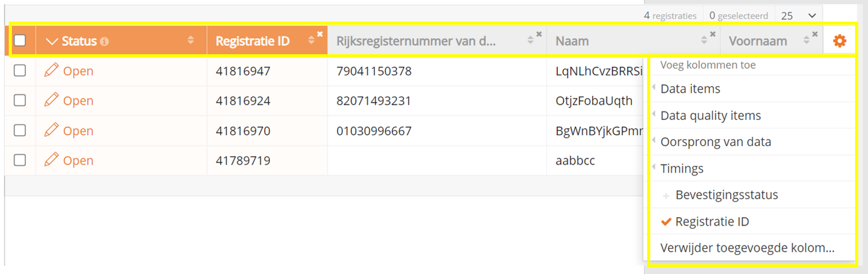
Task: Sort by the Rijksregisternummer column arrows
Action: [x=530, y=40]
